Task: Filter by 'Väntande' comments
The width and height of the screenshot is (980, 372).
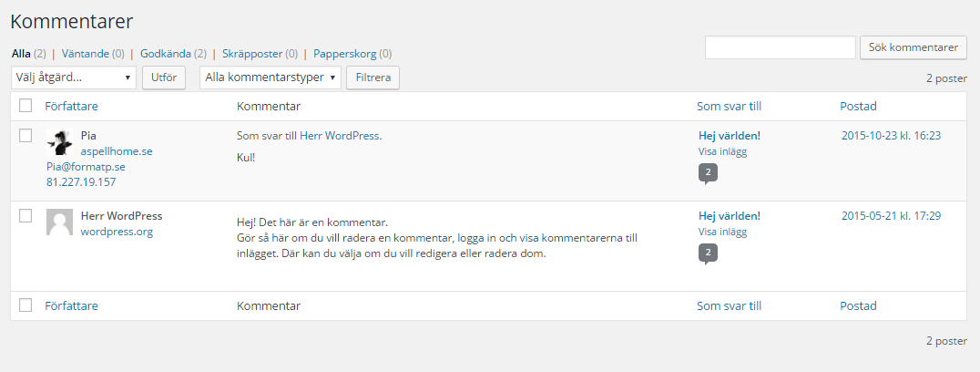Action: (86, 54)
